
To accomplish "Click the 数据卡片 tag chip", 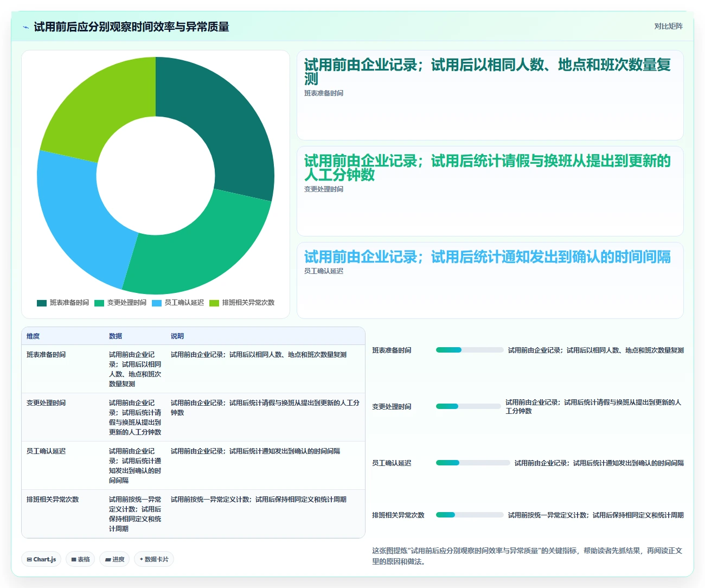I will [154, 559].
